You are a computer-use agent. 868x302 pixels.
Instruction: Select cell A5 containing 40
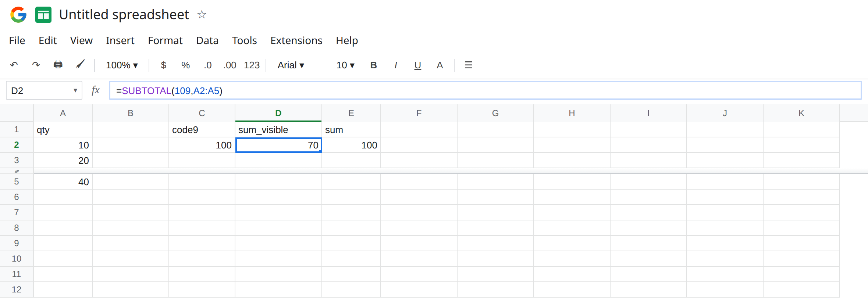point(63,182)
